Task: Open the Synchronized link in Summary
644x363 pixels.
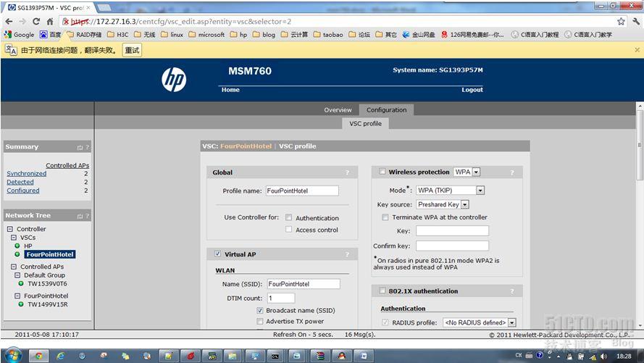Action: coord(27,174)
